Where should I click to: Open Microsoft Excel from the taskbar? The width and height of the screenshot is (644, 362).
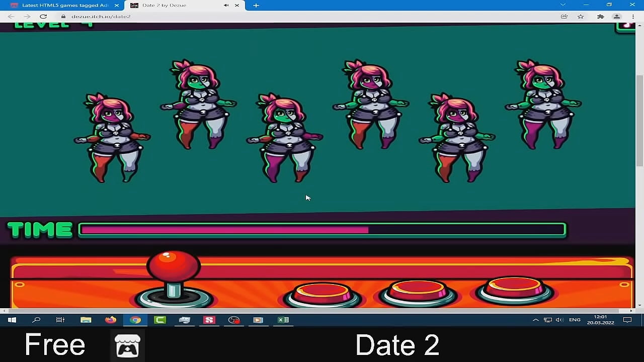(283, 320)
